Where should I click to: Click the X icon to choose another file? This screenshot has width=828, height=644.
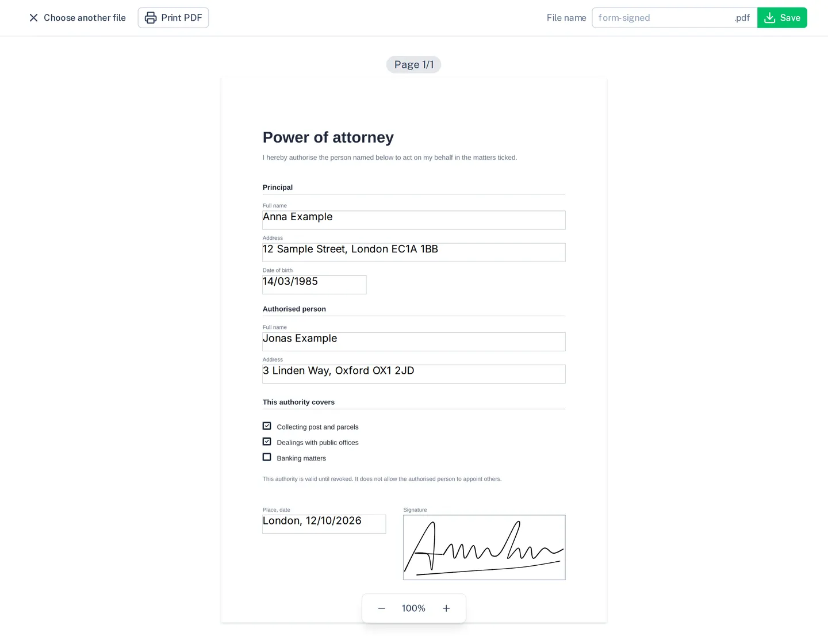pos(33,18)
